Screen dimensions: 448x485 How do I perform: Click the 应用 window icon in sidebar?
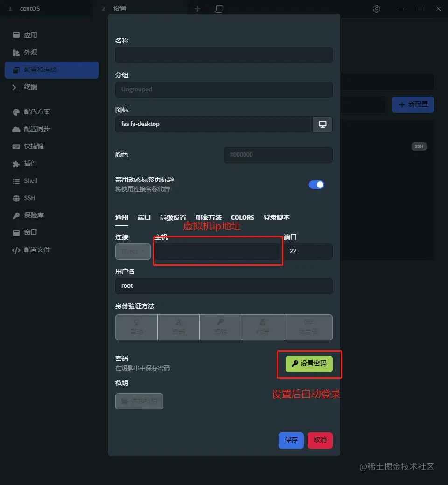pyautogui.click(x=16, y=35)
